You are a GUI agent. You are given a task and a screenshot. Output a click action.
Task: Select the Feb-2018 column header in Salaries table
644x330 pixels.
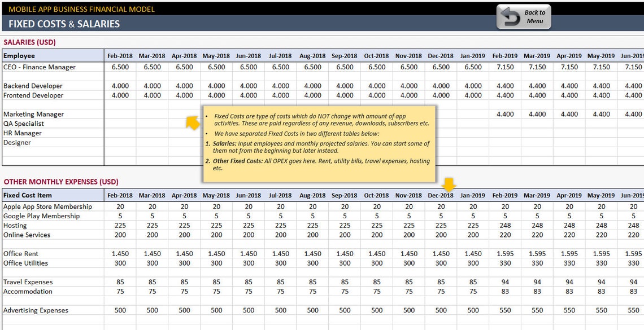pos(119,56)
